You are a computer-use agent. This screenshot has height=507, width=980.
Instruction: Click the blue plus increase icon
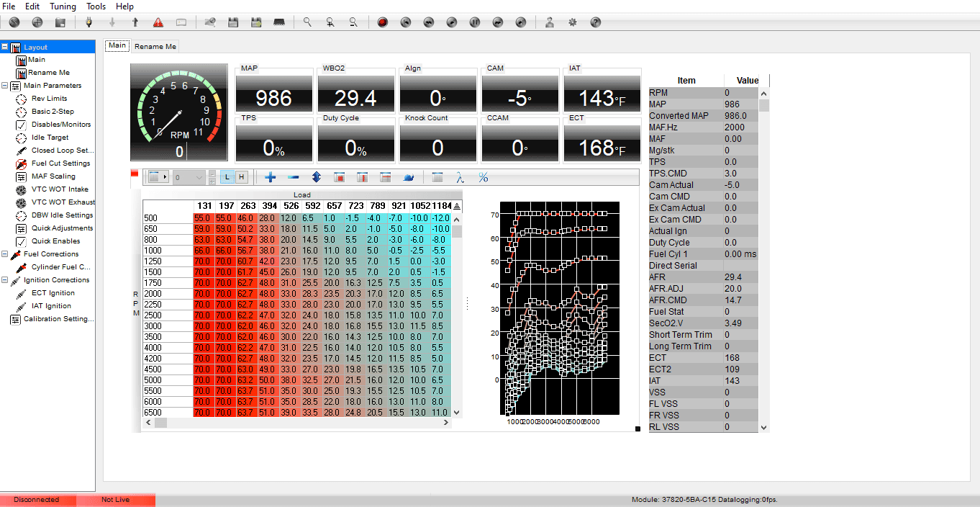(x=271, y=176)
